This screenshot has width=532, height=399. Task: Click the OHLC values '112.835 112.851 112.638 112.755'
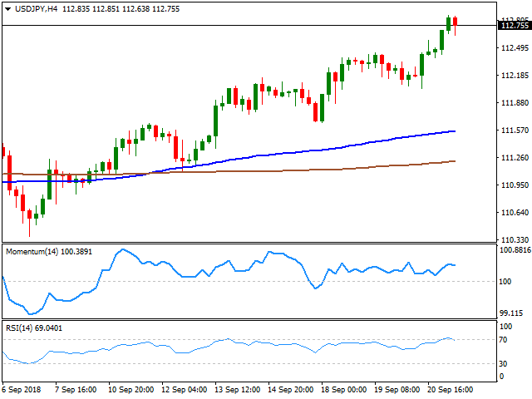121,9
